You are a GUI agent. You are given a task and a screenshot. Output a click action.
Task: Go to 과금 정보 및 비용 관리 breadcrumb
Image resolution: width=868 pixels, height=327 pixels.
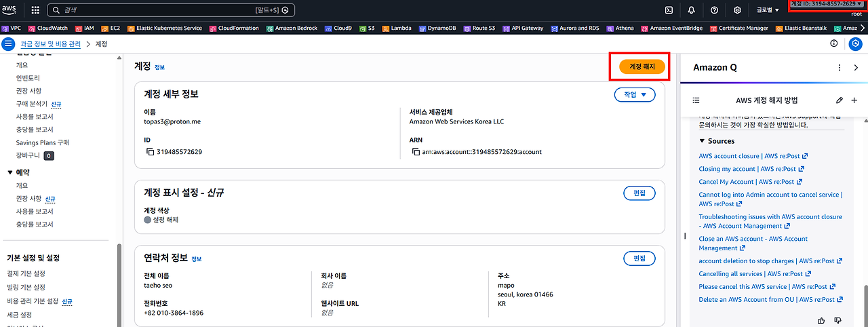[50, 44]
